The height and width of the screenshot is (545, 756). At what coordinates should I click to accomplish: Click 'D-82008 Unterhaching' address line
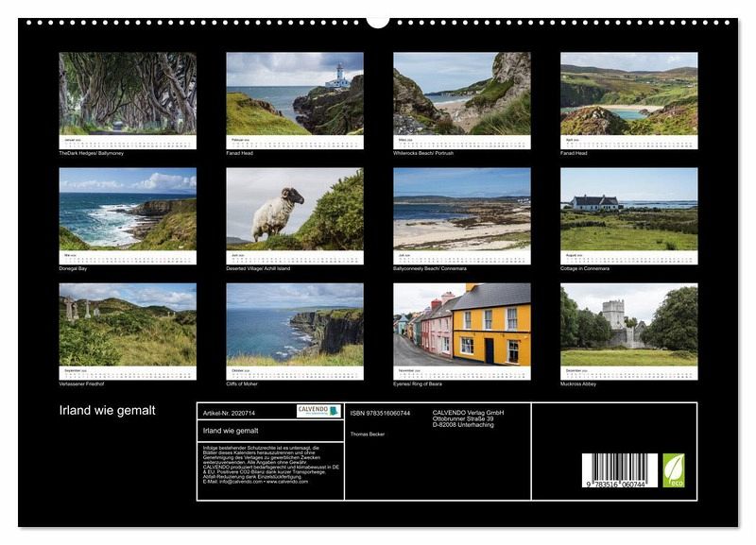coord(463,425)
